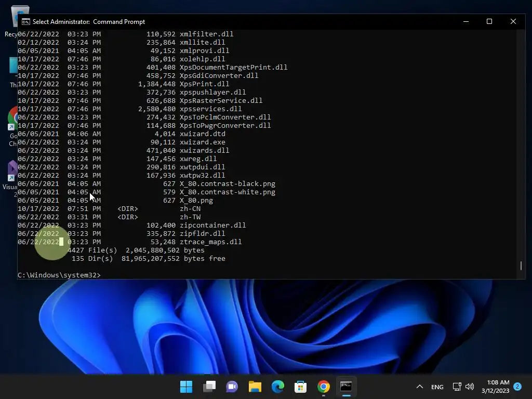Image resolution: width=532 pixels, height=399 pixels.
Task: Click the xwizards.dll file name
Action: (x=204, y=150)
